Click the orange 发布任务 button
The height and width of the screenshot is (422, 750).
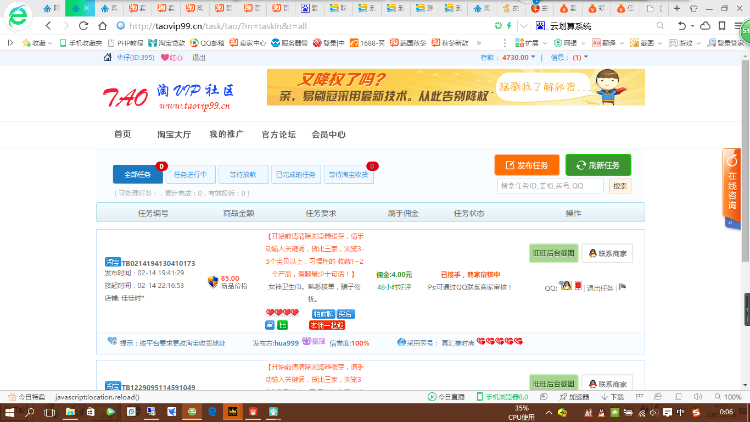click(x=527, y=165)
